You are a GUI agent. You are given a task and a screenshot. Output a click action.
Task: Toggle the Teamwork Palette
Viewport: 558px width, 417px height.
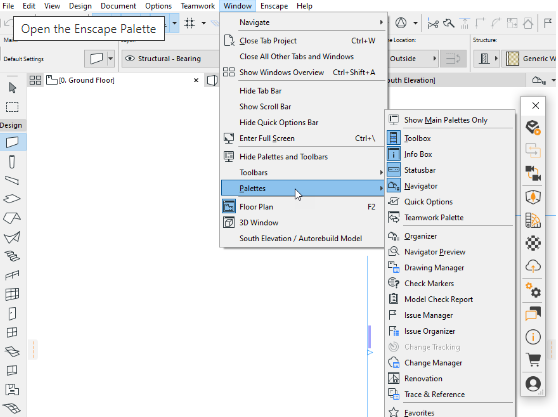point(450,217)
